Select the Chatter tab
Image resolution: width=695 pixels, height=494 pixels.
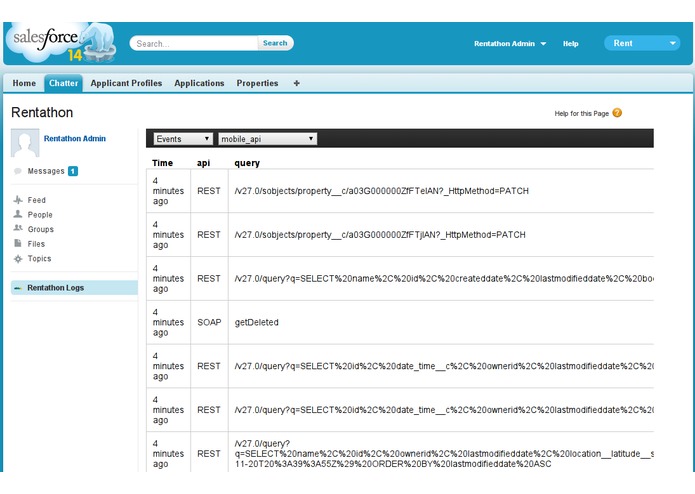click(63, 83)
